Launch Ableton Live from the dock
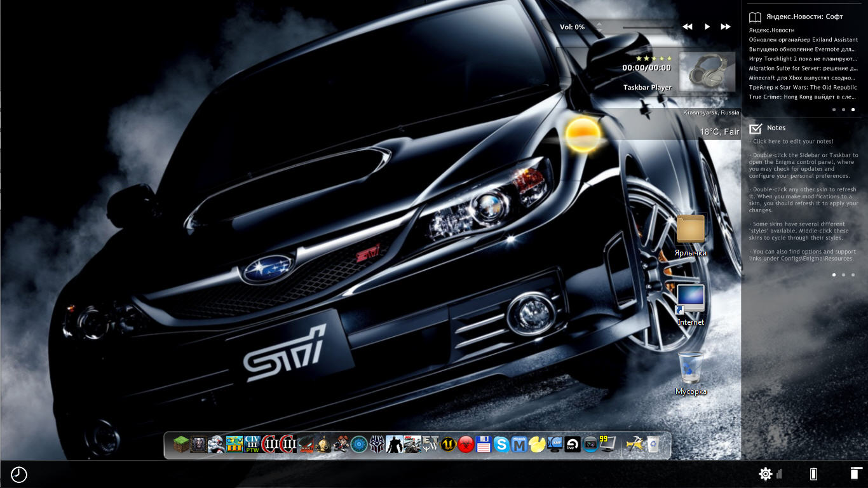868x488 pixels. (x=573, y=444)
